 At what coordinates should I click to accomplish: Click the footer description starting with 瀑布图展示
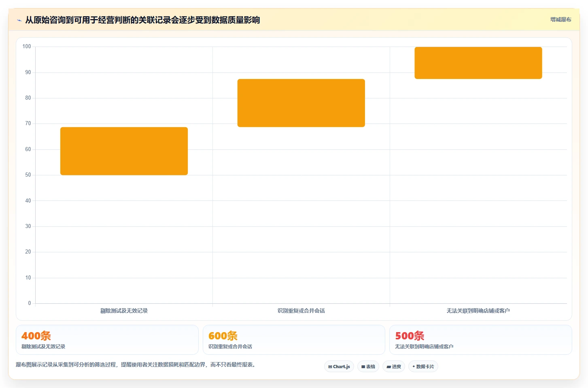pyautogui.click(x=136, y=365)
